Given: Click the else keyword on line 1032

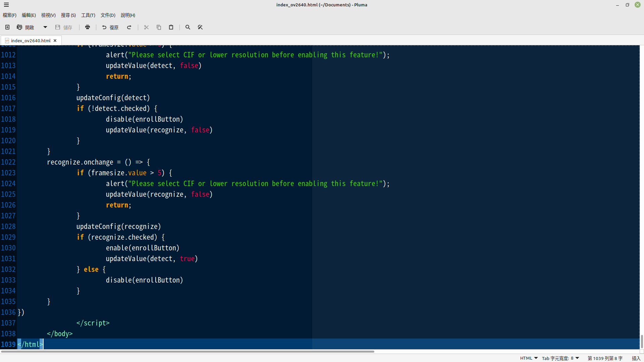Looking at the screenshot, I should click(91, 269).
